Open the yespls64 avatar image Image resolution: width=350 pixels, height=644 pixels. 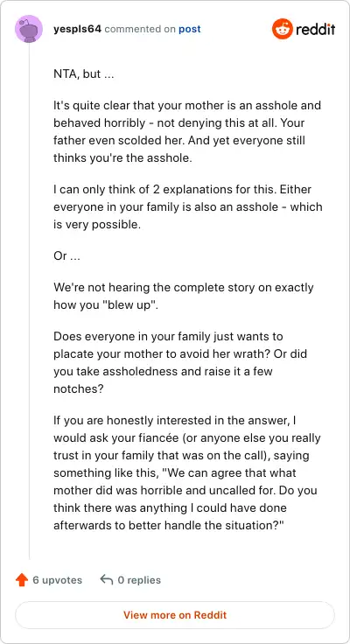(29, 29)
